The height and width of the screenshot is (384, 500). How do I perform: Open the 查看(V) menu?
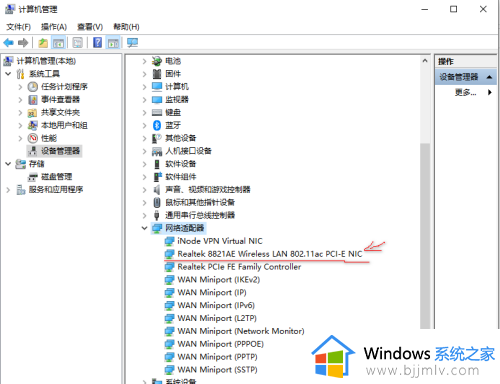pyautogui.click(x=90, y=27)
